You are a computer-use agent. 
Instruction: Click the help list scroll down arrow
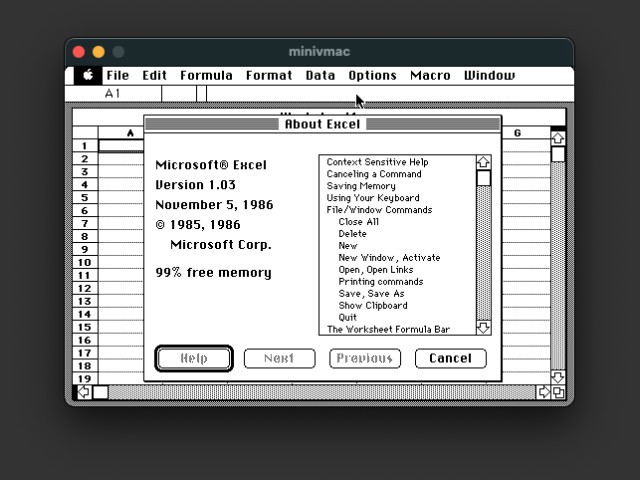coord(484,328)
